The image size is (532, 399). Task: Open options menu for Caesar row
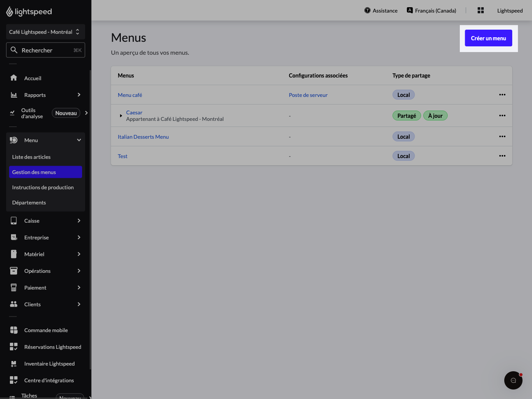click(502, 116)
